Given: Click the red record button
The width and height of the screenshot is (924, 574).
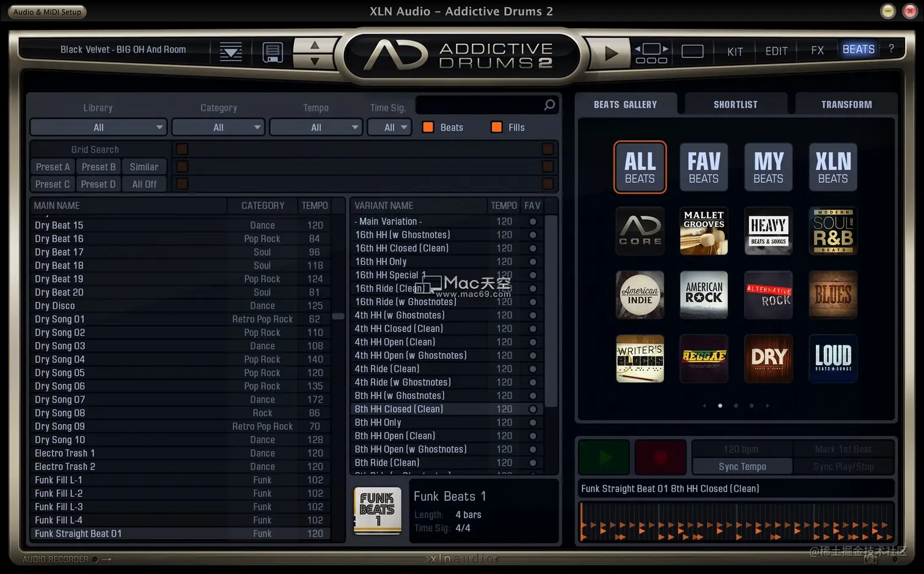Looking at the screenshot, I should coord(660,457).
